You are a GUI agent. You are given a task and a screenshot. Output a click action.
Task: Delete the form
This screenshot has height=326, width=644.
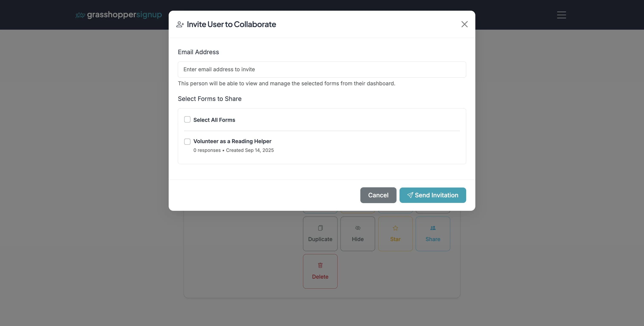point(320,271)
